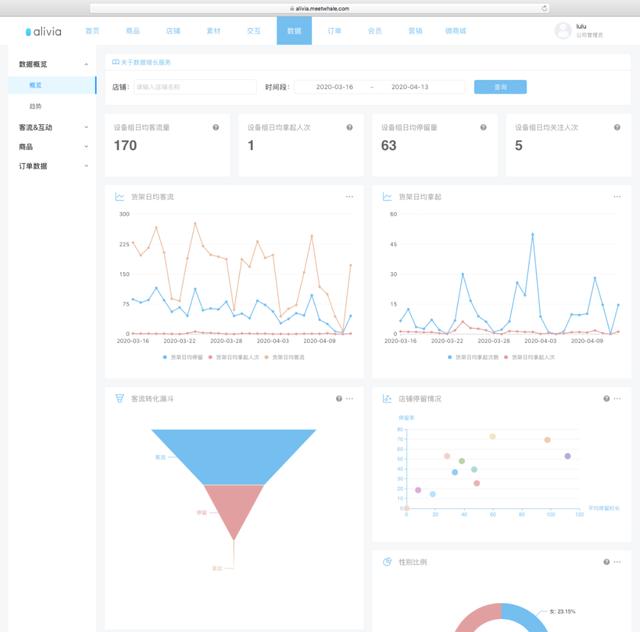Toggle red 货架日均拿起人次 legend in pickup chart
Viewport: 640px width, 632px height.
pyautogui.click(x=530, y=357)
